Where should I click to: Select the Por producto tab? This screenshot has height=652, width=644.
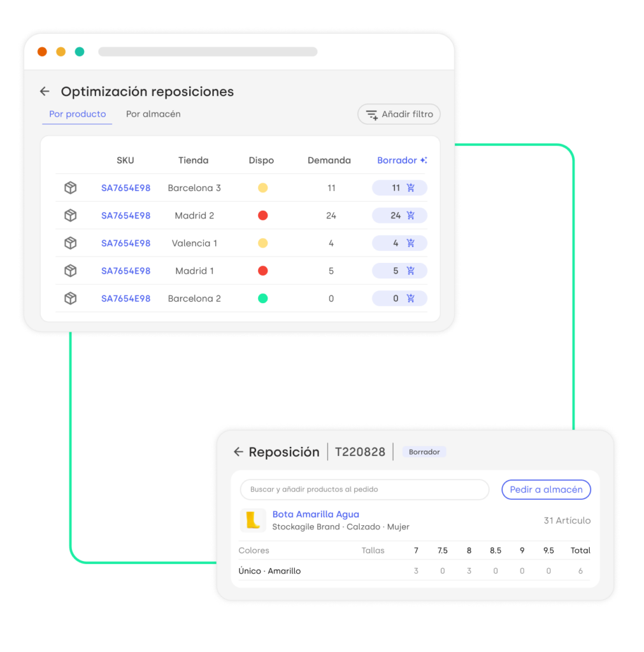pos(77,114)
